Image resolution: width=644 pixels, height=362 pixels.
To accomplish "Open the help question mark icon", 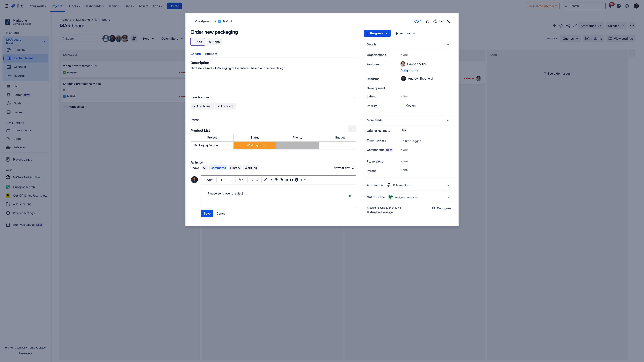I will pos(619,6).
